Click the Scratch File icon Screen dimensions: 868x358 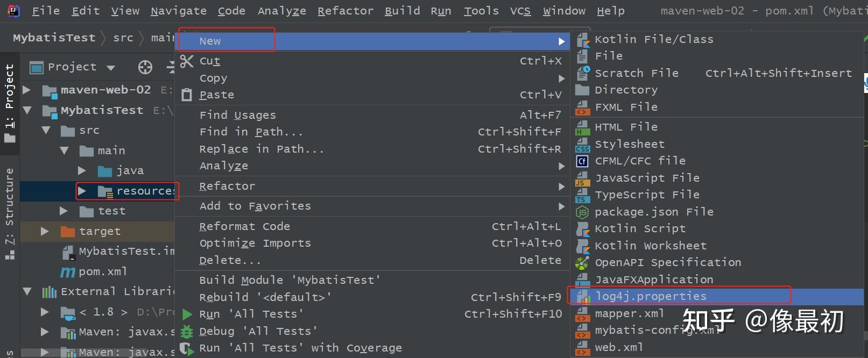582,73
